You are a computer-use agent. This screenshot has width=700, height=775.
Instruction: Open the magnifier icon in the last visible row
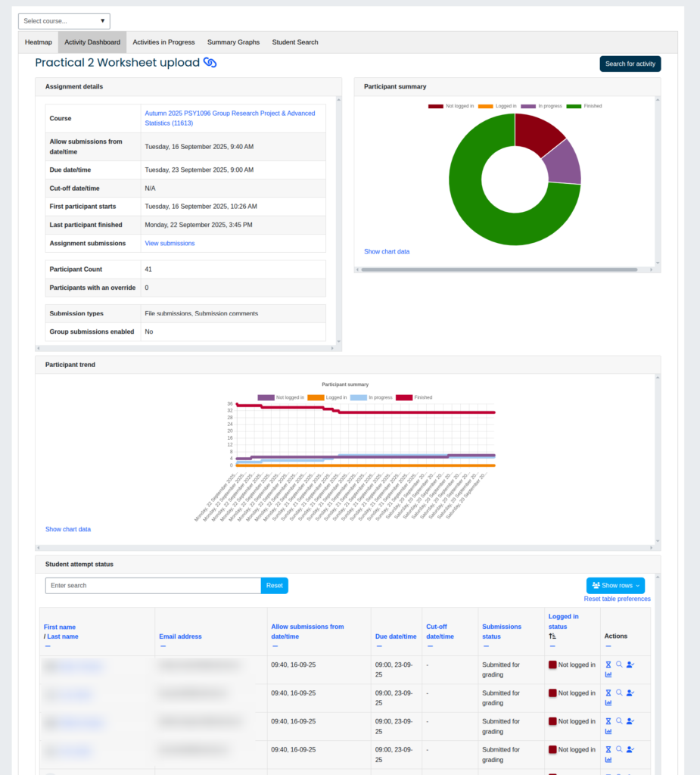coord(619,749)
